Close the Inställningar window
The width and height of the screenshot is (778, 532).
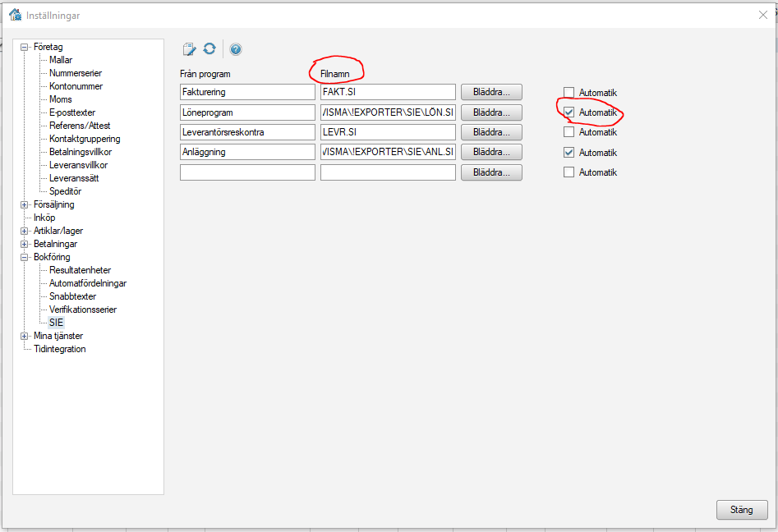point(763,16)
